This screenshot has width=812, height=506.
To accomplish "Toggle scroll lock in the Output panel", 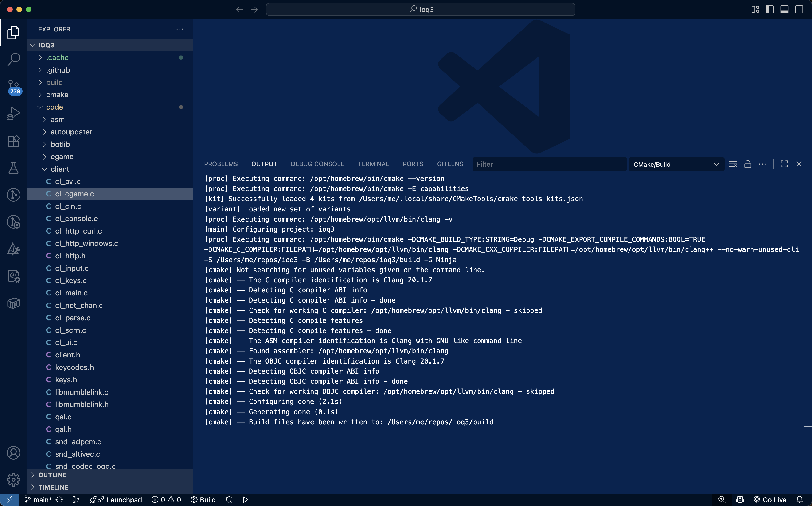I will (x=748, y=164).
